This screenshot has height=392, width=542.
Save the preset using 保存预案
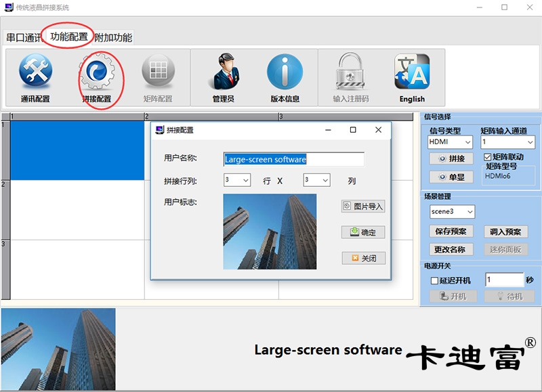(451, 232)
